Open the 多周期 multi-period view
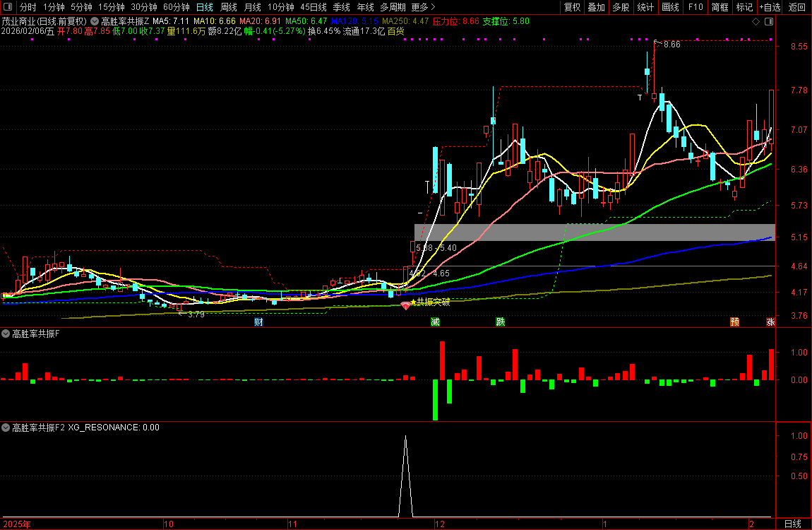The width and height of the screenshot is (812, 530). pos(393,7)
